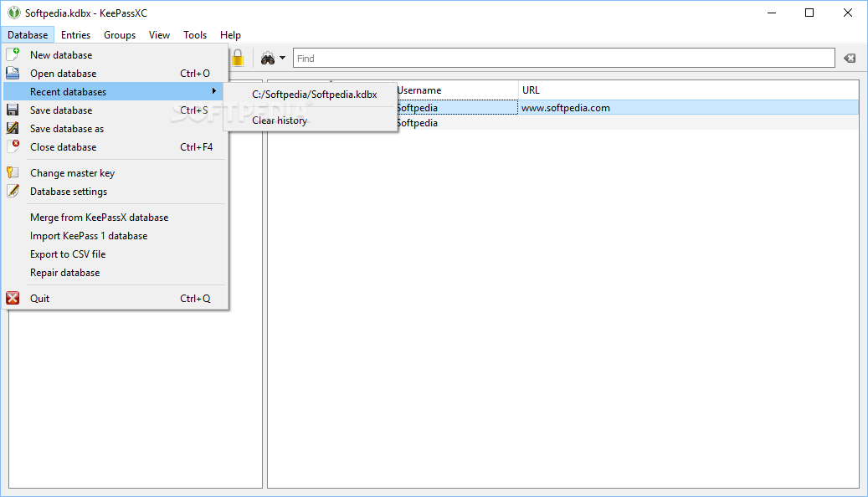Open the View menu
The height and width of the screenshot is (497, 868).
[159, 35]
